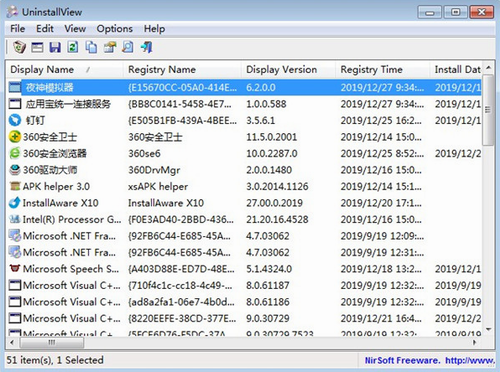
Task: Click the 应用宝统一连接服务 row icon
Action: click(x=15, y=104)
